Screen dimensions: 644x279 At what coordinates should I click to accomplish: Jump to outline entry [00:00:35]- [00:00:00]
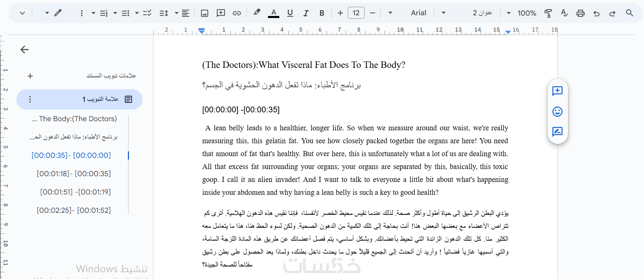[x=71, y=155]
